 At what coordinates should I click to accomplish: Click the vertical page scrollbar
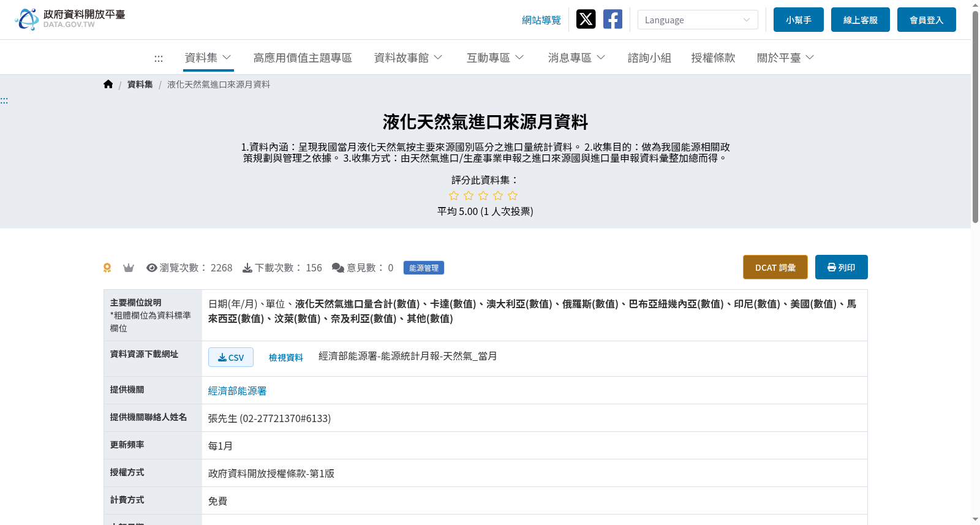[975, 116]
